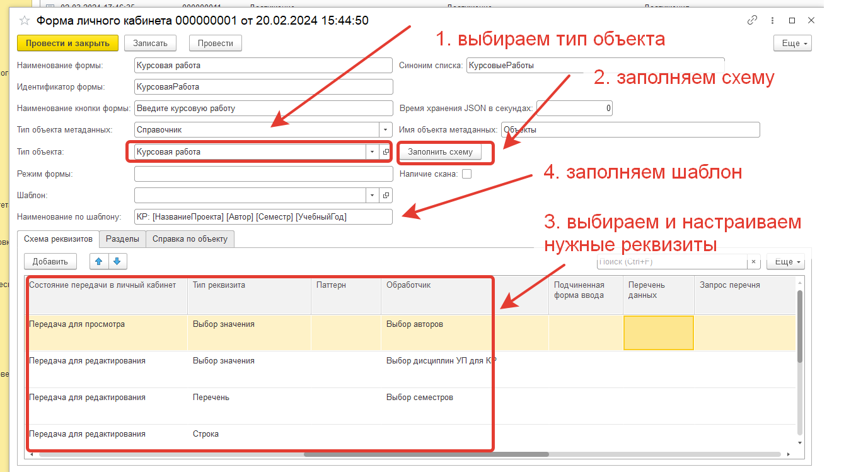Clear the table search field with X
This screenshot has height=472, width=868.
754,261
